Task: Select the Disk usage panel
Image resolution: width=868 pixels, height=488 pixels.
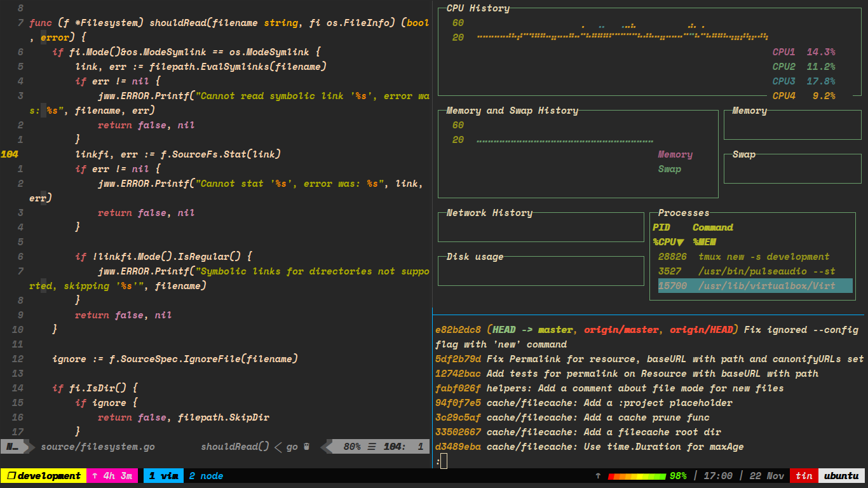Action: coord(541,271)
